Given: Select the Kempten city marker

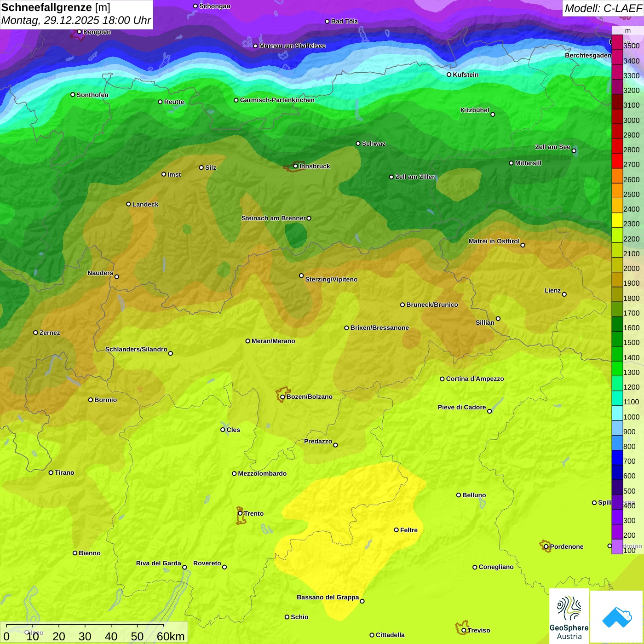Looking at the screenshot, I should pos(79,32).
